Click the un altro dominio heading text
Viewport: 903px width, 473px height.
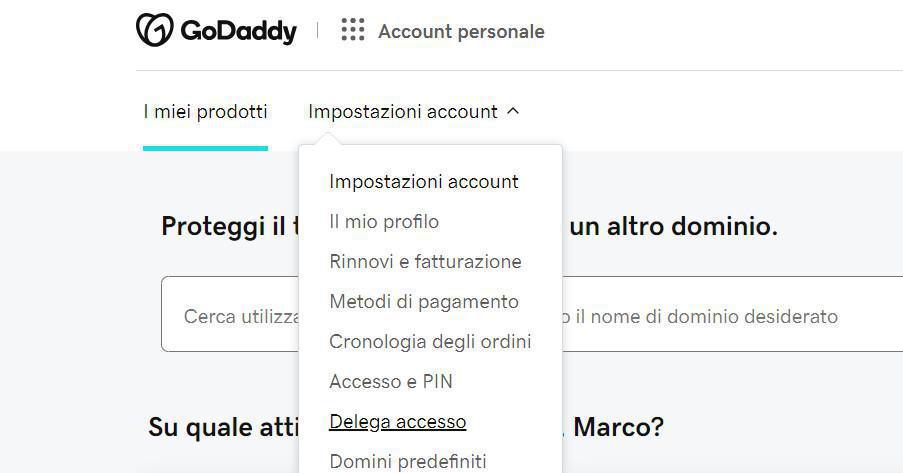[x=672, y=226]
